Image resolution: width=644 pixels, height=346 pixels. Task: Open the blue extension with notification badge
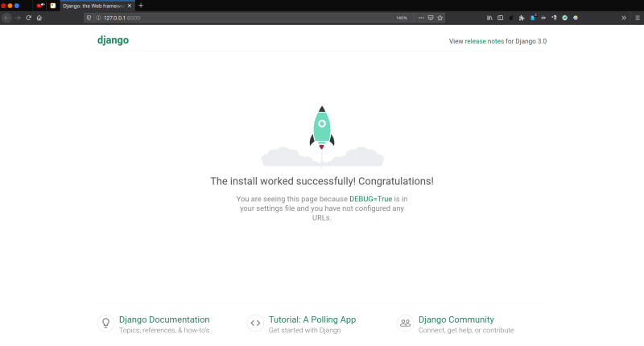tap(533, 18)
